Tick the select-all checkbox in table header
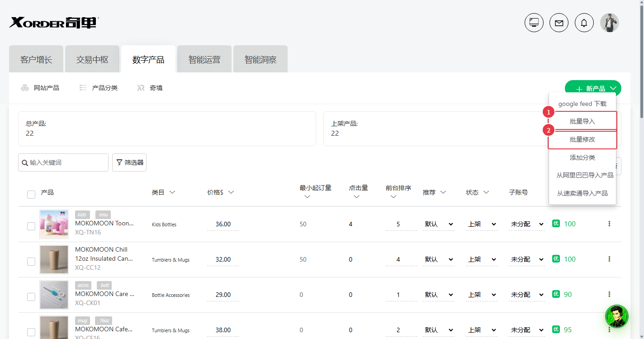The image size is (644, 339). [31, 195]
